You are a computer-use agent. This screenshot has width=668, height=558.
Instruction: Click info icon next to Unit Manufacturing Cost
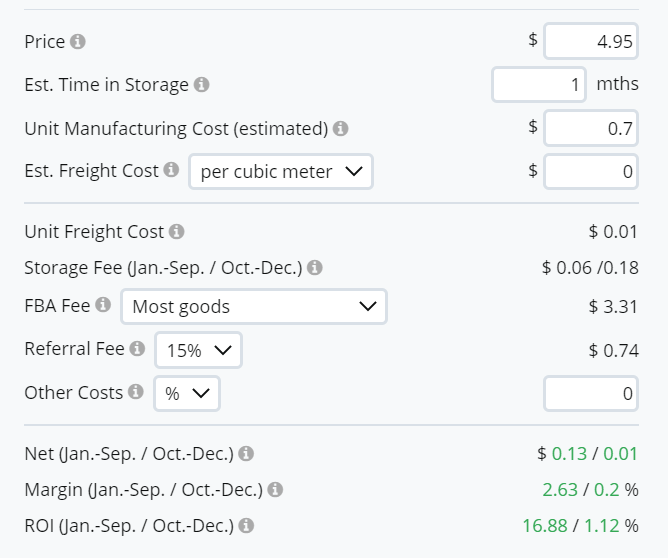pos(340,129)
